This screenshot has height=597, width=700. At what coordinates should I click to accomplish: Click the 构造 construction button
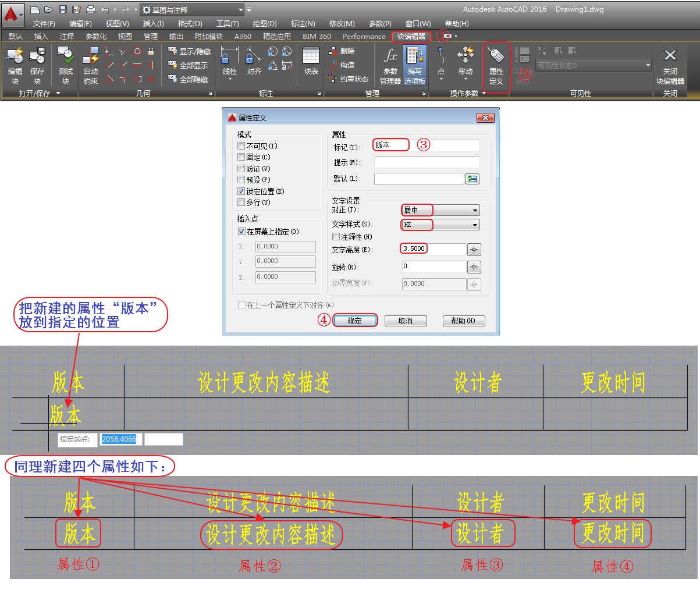pos(342,65)
